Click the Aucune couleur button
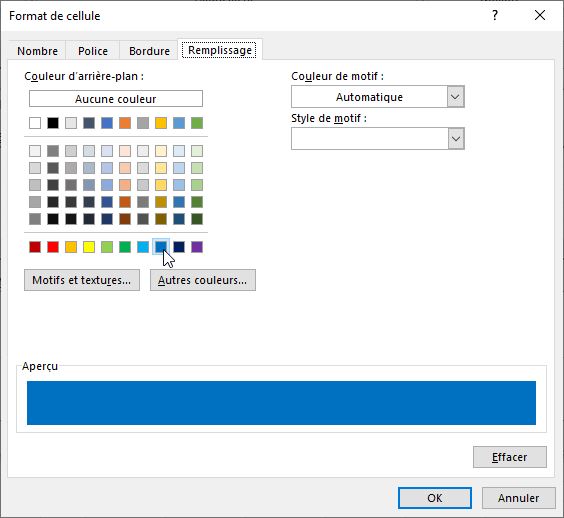 click(x=116, y=99)
